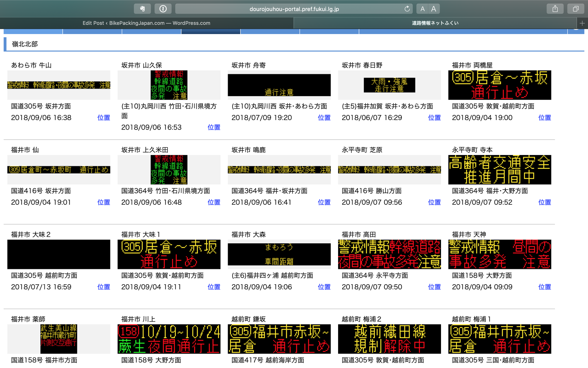Increase text size with large A icon

click(x=434, y=9)
